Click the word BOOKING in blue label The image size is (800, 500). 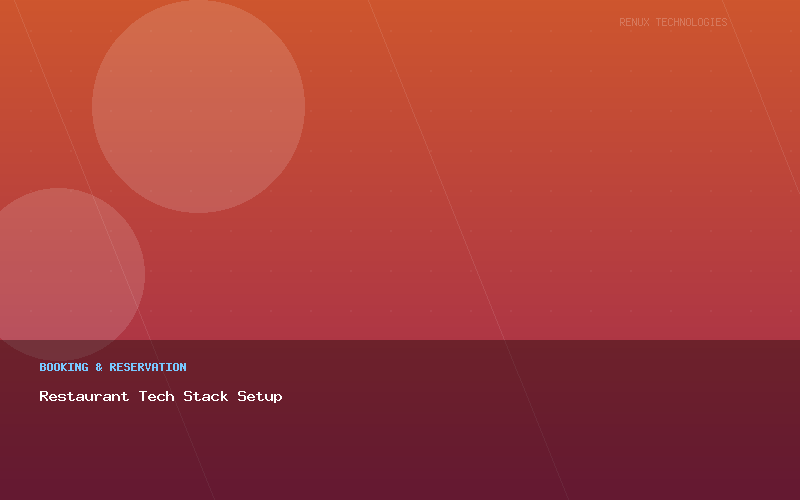coord(64,367)
